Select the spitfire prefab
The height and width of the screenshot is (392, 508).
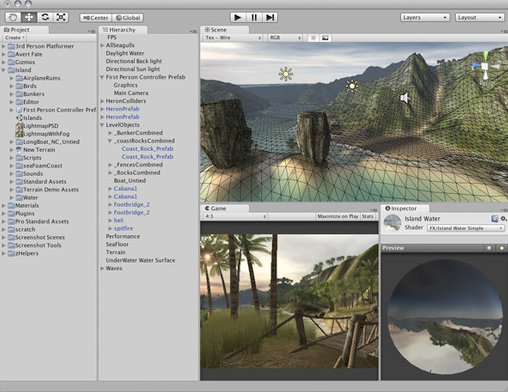click(x=123, y=228)
